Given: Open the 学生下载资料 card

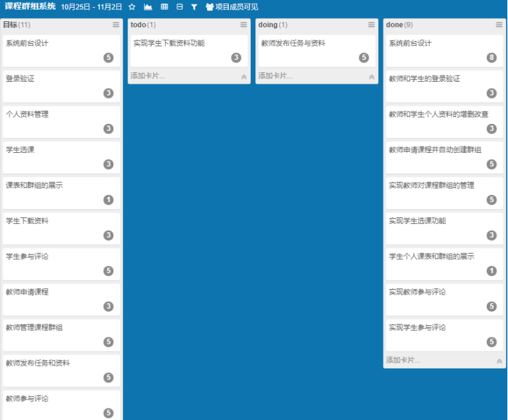Looking at the screenshot, I should pos(61,228).
